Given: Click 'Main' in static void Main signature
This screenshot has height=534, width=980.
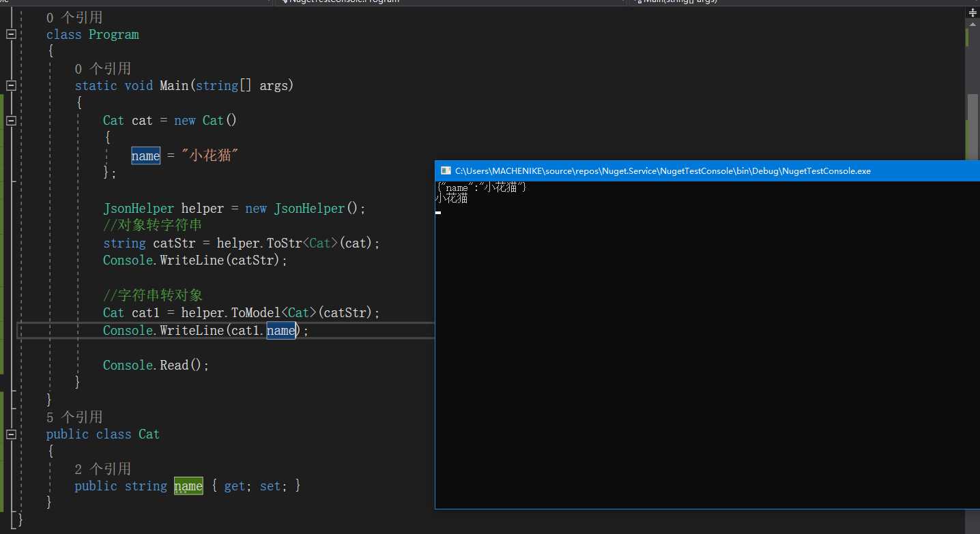Looking at the screenshot, I should point(174,85).
